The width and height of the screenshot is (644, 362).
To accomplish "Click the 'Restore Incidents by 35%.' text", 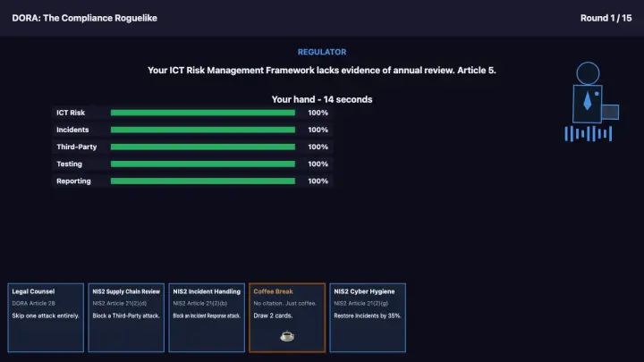I will click(368, 316).
